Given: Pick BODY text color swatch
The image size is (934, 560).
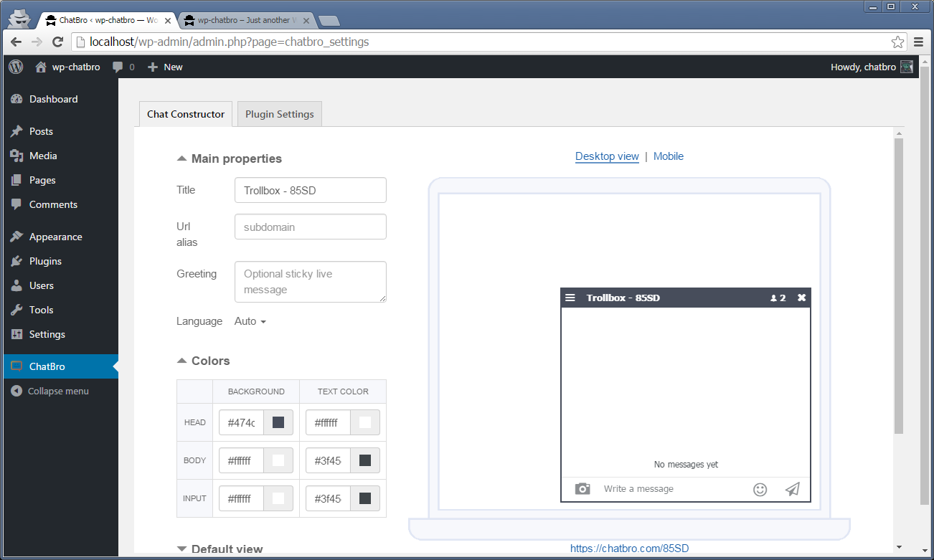Looking at the screenshot, I should pos(365,460).
